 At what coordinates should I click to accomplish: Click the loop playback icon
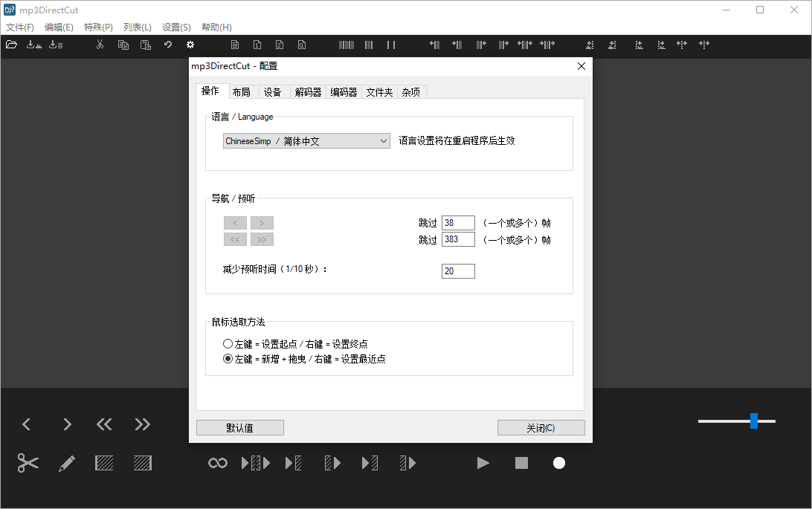click(216, 462)
